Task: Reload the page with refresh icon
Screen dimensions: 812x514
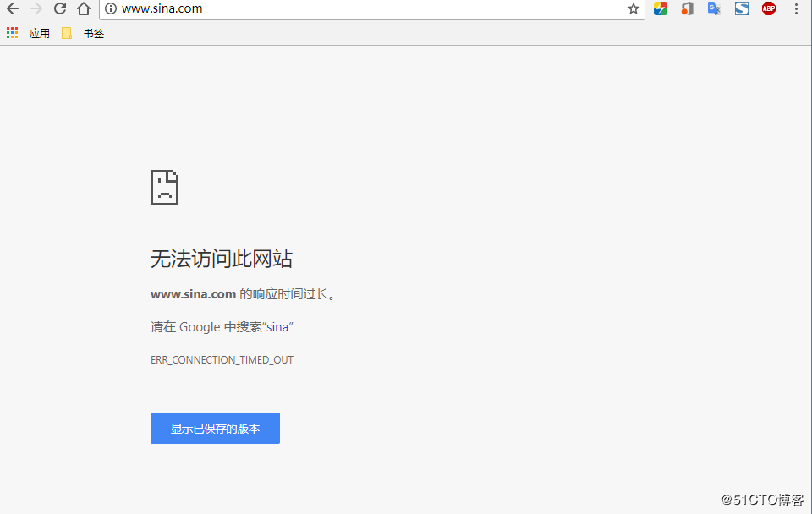Action: click(x=60, y=8)
